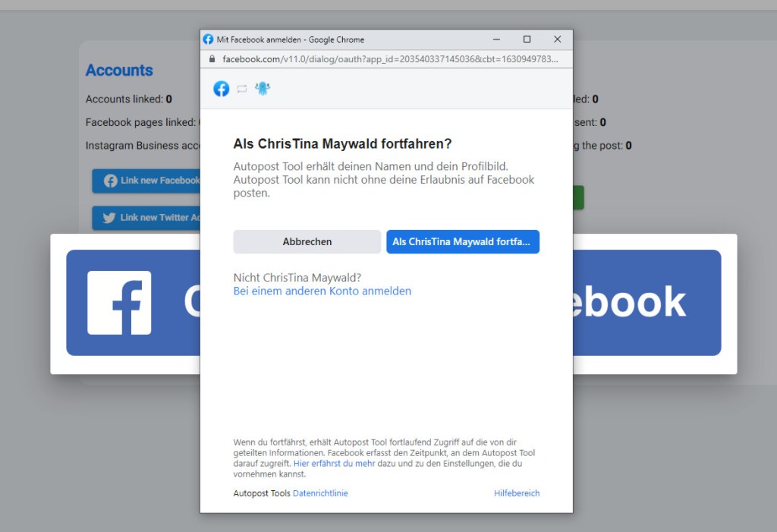Select the Accounts heading
The height and width of the screenshot is (532, 777).
click(119, 71)
